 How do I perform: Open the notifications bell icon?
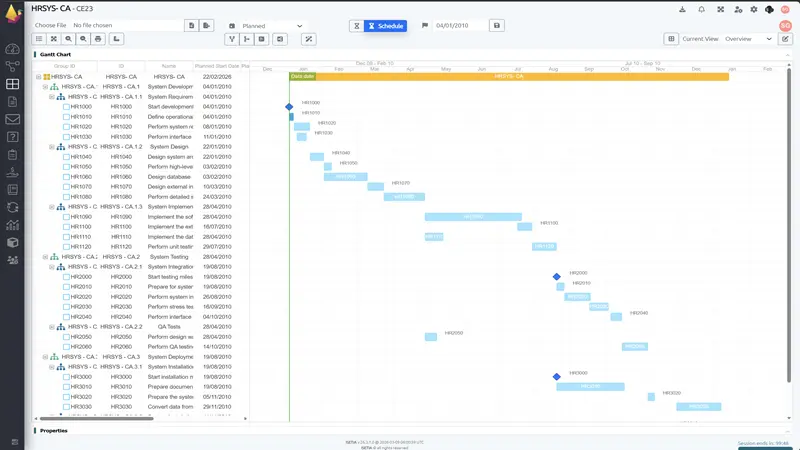point(702,9)
